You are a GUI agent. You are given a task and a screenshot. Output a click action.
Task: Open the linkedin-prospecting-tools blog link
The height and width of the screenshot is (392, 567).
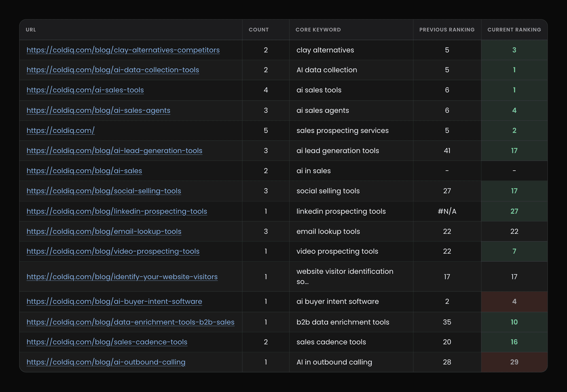117,211
